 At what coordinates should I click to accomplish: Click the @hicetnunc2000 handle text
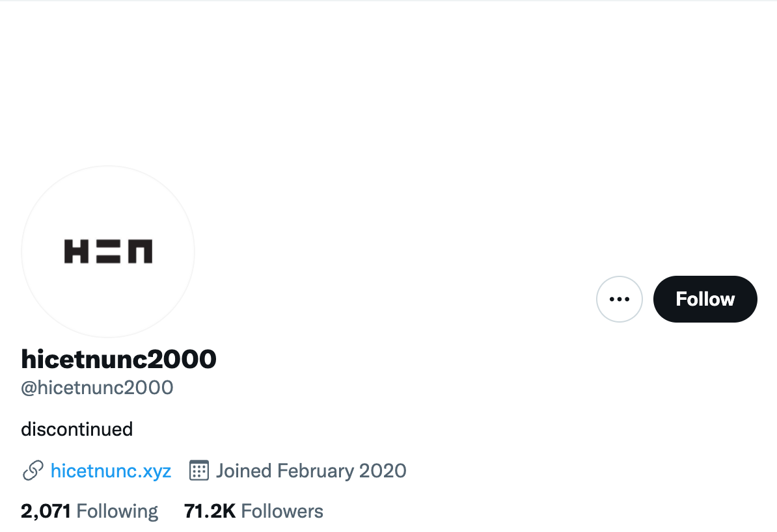click(97, 388)
